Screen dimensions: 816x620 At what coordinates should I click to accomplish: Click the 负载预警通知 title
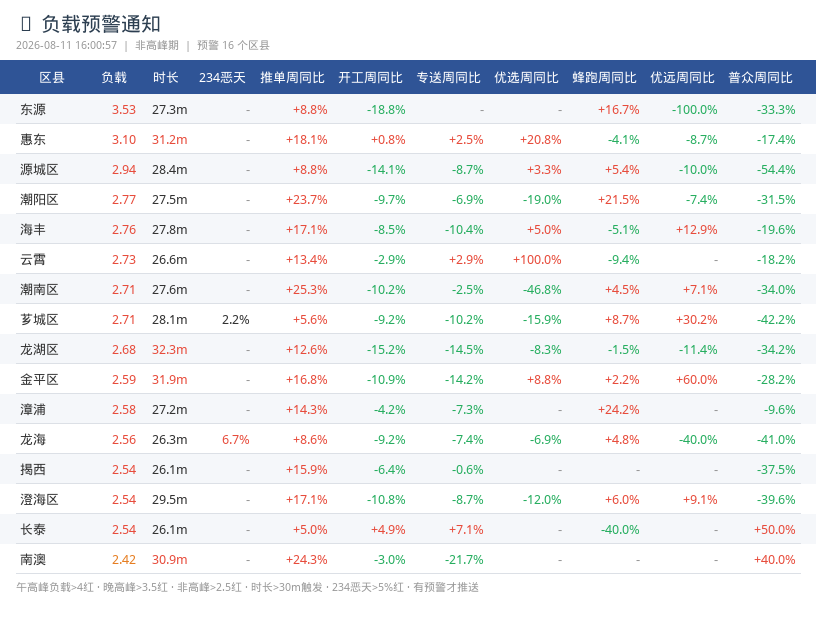(100, 24)
